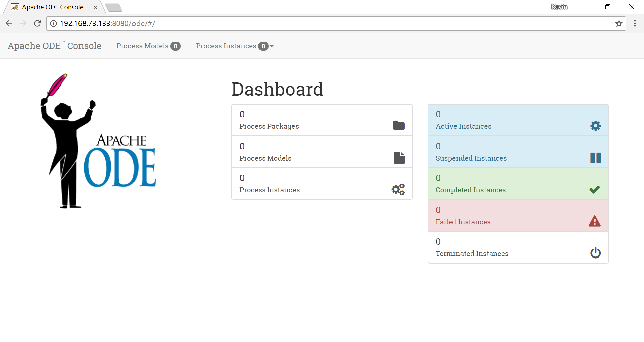Click the pause icon for Suspended Instances
This screenshot has height=342, width=644.
point(595,158)
